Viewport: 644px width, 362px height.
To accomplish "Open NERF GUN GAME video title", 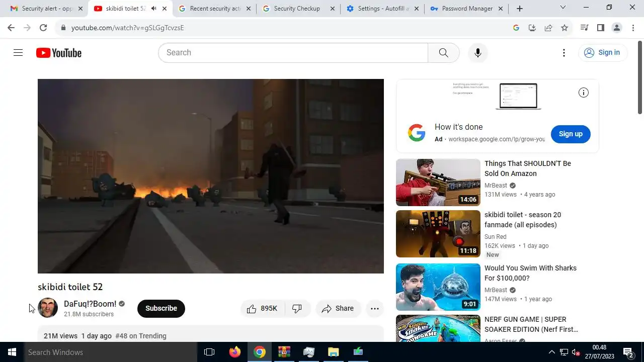I will (x=531, y=324).
